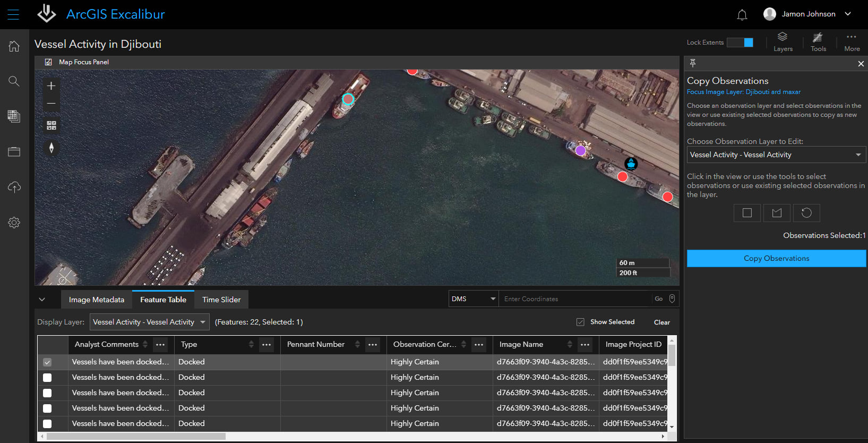Image resolution: width=868 pixels, height=443 pixels.
Task: Click Clear to deselect features
Action: [x=661, y=322]
